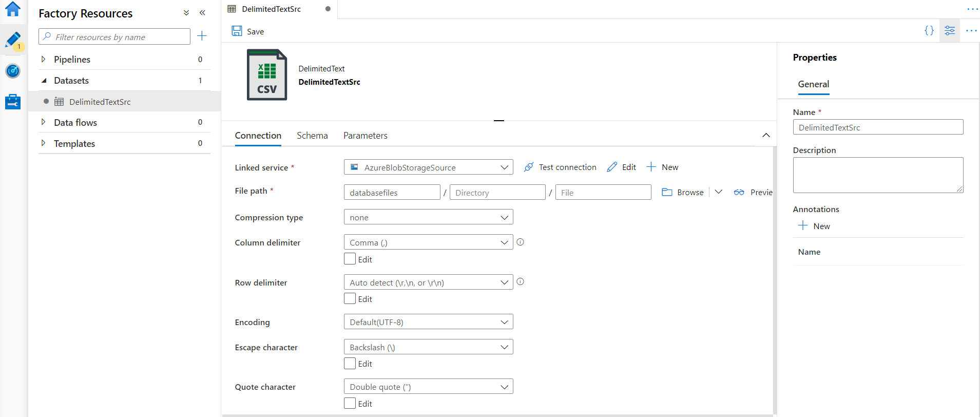Open the Parameters tab
The image size is (980, 417).
click(x=365, y=136)
